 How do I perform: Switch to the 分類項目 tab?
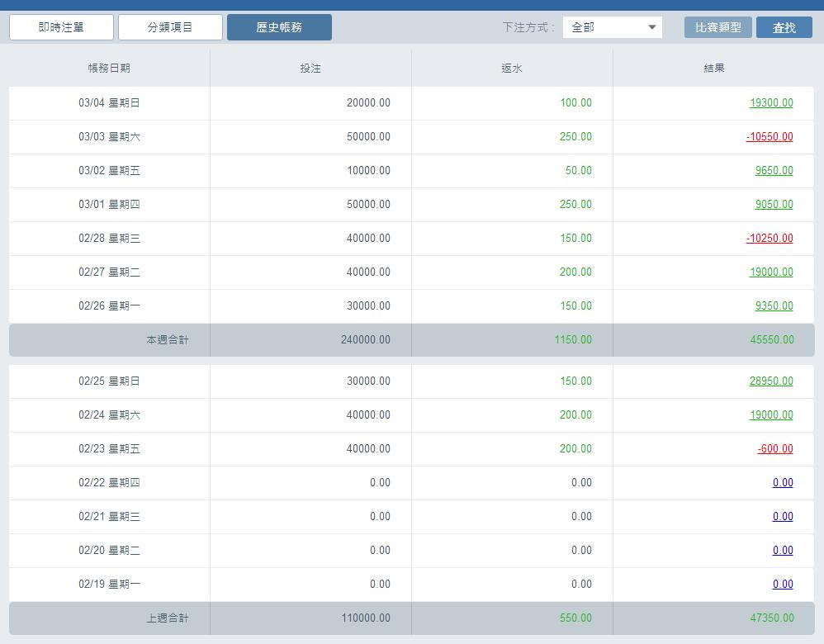(170, 27)
